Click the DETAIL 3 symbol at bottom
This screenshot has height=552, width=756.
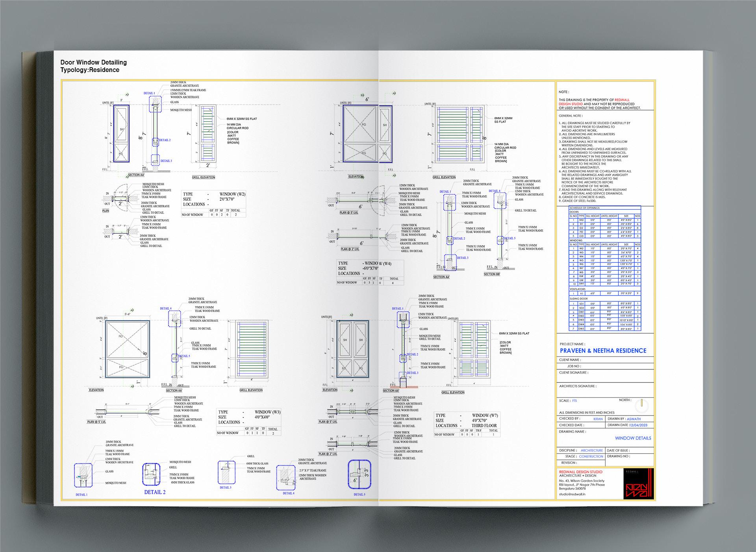click(226, 473)
